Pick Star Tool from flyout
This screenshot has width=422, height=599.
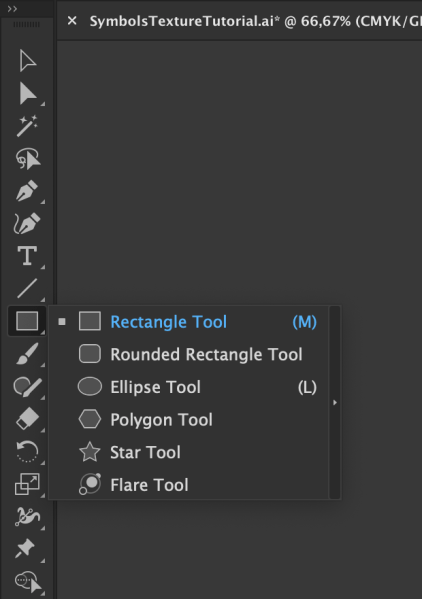pos(189,452)
